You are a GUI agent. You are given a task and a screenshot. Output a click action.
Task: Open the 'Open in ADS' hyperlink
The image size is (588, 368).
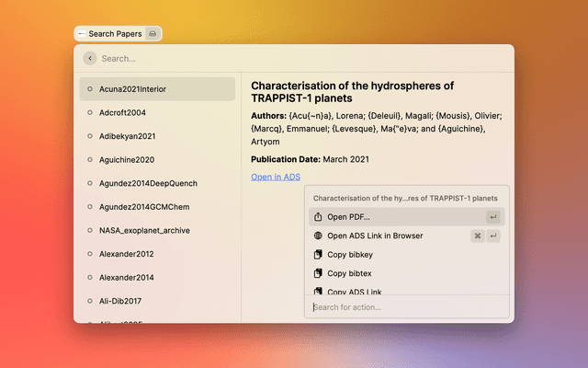point(276,177)
